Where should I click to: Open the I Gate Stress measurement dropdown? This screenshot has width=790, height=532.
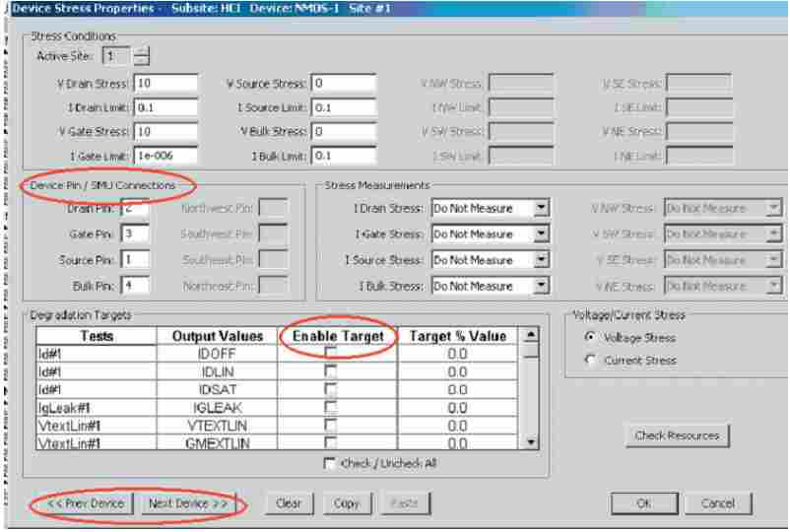coord(540,234)
